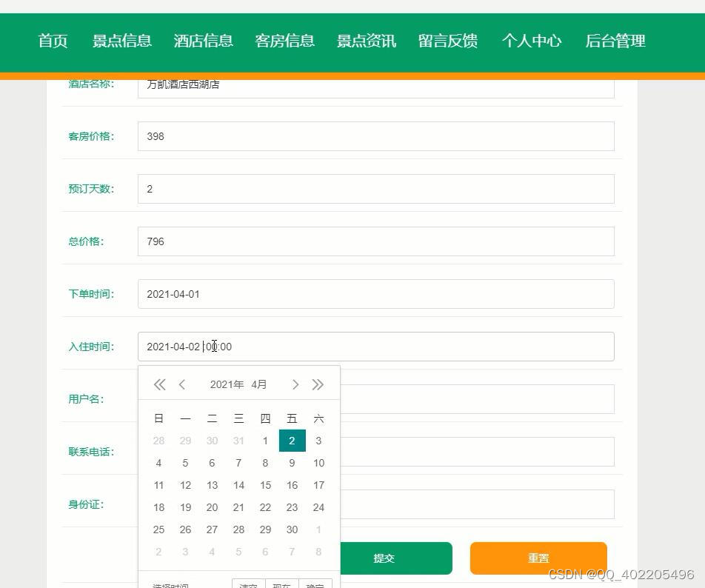Select April 15 in the calendar
This screenshot has width=705, height=588.
[x=265, y=485]
